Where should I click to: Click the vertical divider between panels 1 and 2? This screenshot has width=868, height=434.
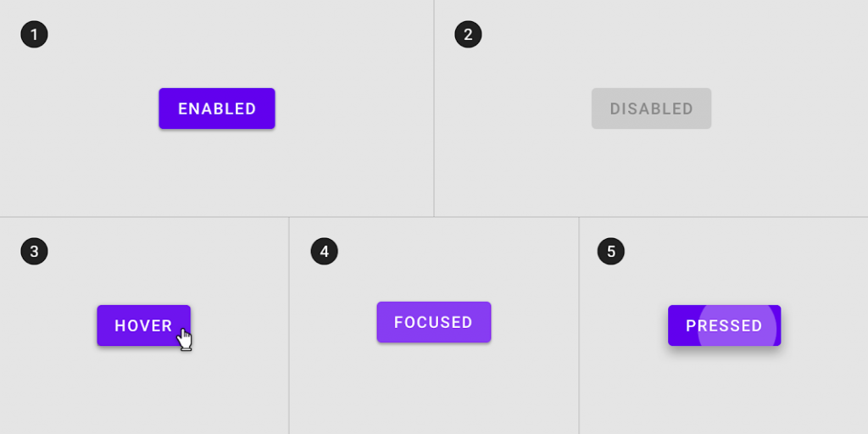[434, 108]
